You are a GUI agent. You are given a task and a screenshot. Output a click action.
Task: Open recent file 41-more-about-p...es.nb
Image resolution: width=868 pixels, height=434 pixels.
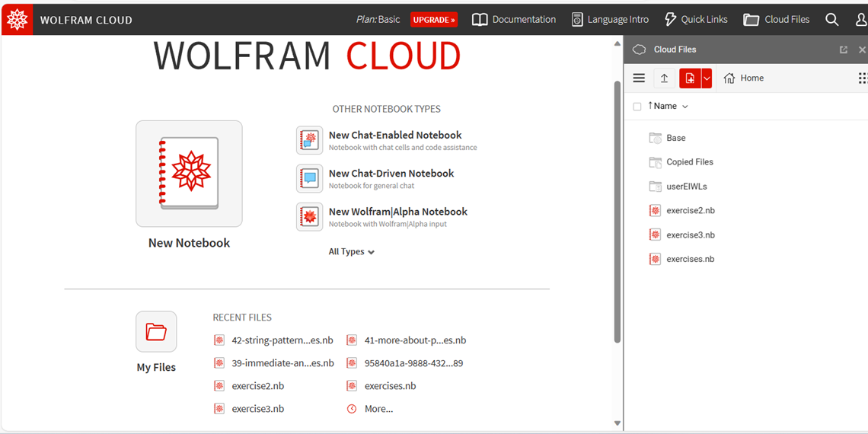pos(415,340)
